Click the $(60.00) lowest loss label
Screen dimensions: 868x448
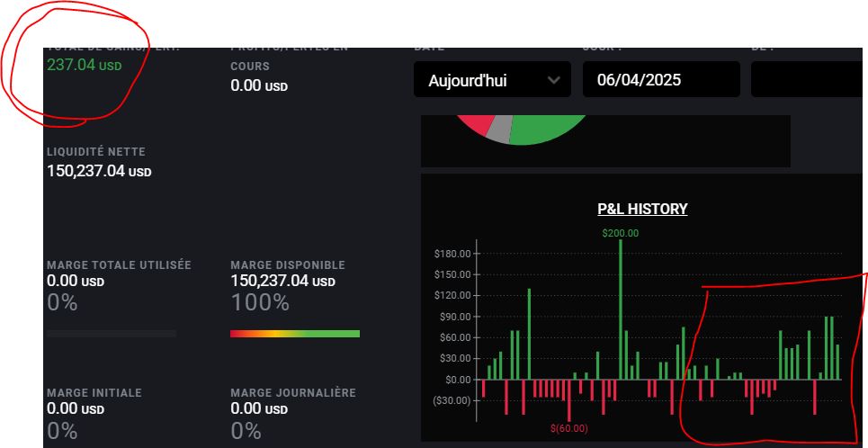(x=569, y=428)
